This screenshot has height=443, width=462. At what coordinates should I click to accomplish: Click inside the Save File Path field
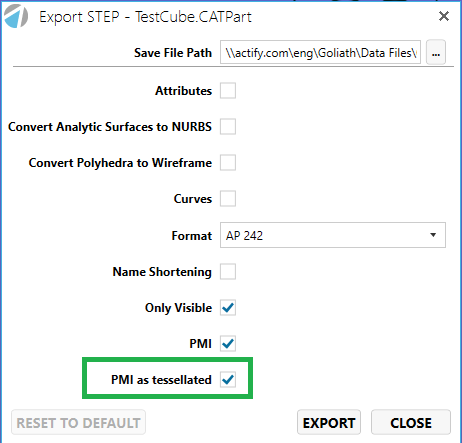pos(320,52)
